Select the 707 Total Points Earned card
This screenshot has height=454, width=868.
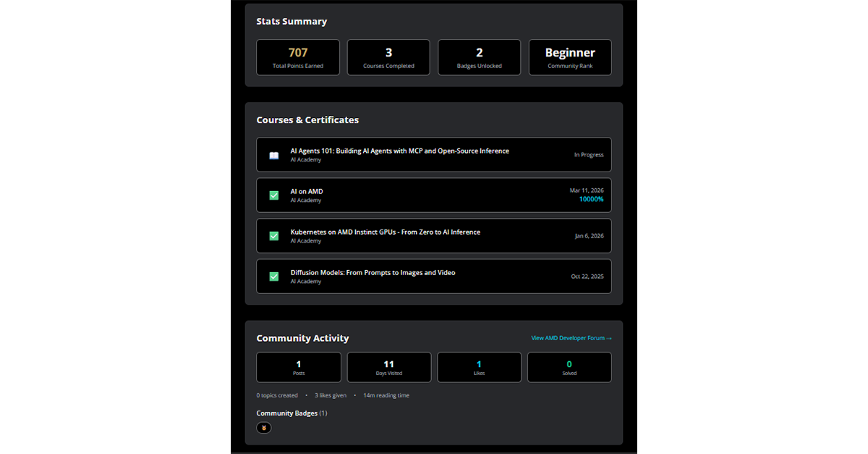(297, 57)
